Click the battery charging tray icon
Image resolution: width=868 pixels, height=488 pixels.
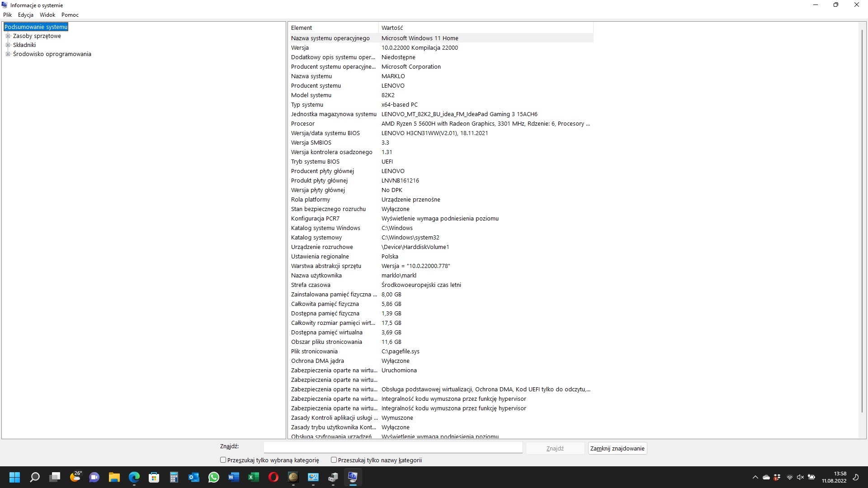point(811,477)
